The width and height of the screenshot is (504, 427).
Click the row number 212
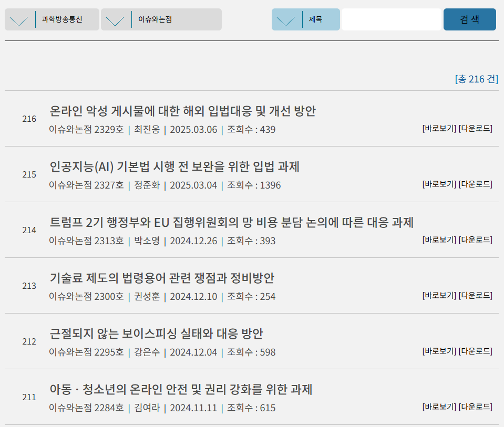pos(29,342)
